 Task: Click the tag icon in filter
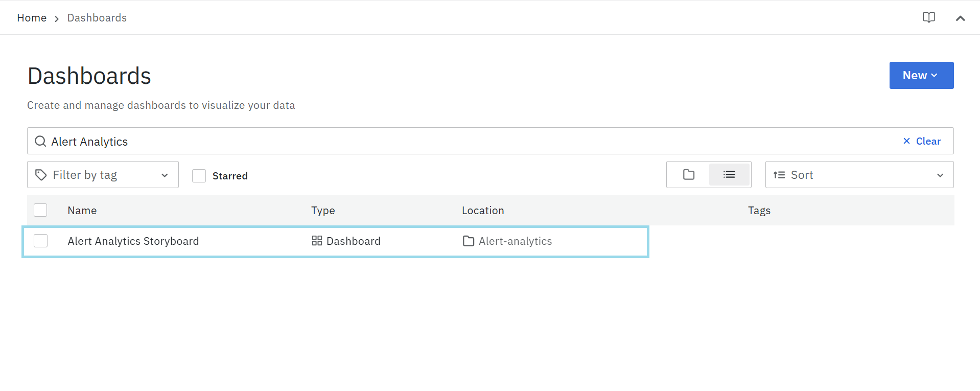tap(41, 175)
